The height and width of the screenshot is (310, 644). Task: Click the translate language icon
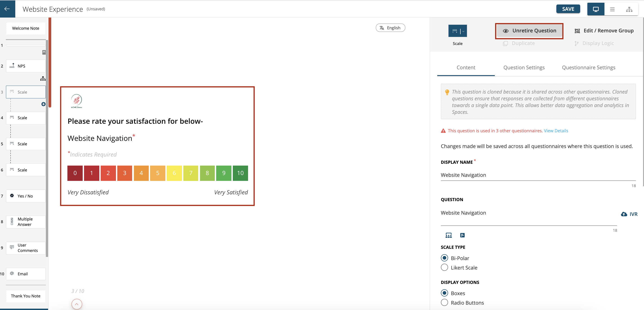(382, 28)
